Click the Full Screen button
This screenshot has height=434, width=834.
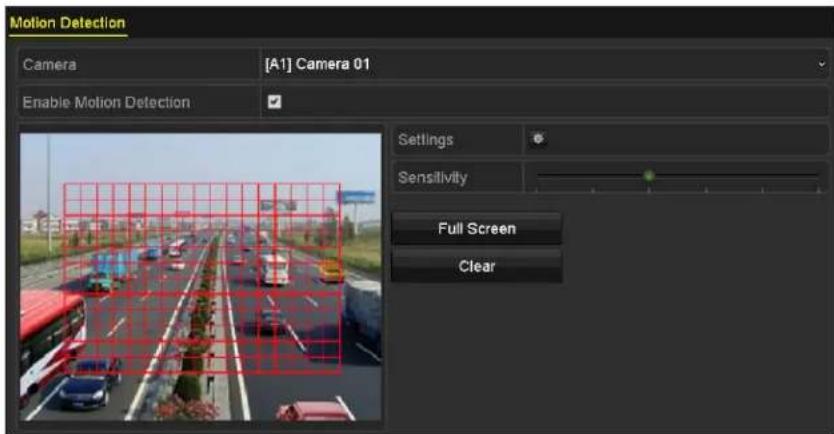tap(477, 229)
